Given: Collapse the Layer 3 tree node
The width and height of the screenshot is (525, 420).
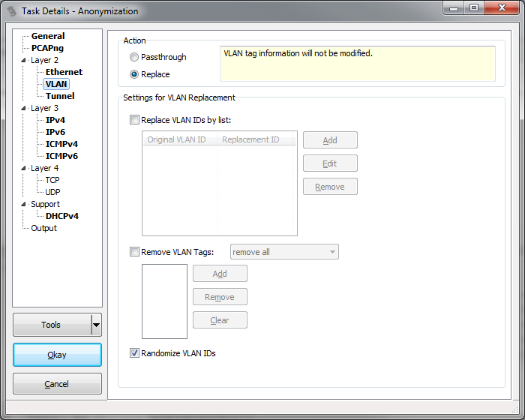Looking at the screenshot, I should click(23, 108).
